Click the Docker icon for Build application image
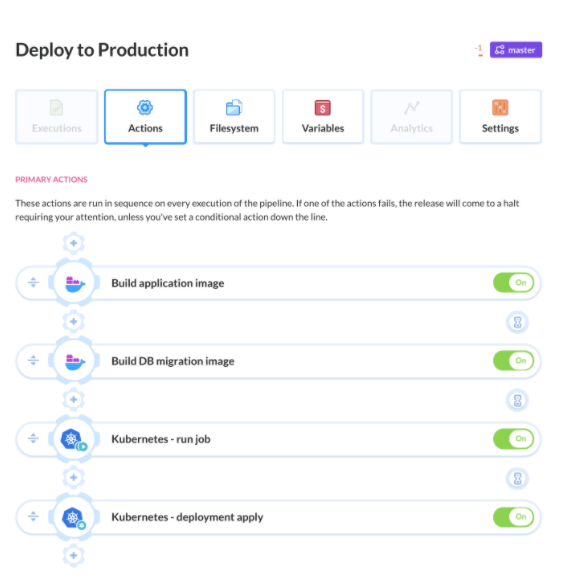This screenshot has height=582, width=587. tap(75, 283)
